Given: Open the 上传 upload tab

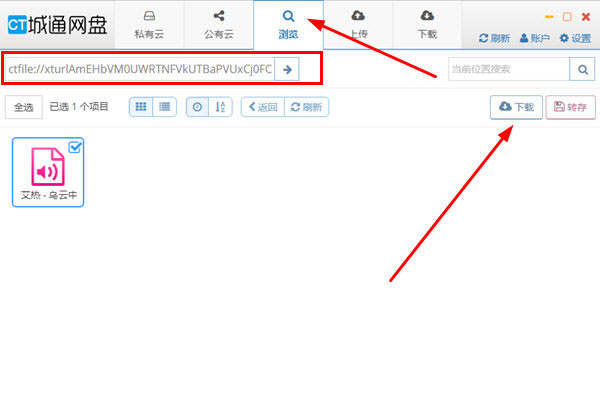Looking at the screenshot, I should pyautogui.click(x=358, y=25).
